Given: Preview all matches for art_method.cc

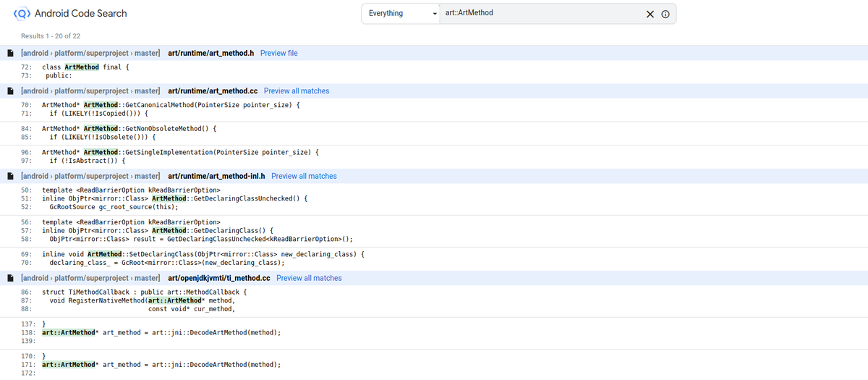Looking at the screenshot, I should tap(297, 91).
